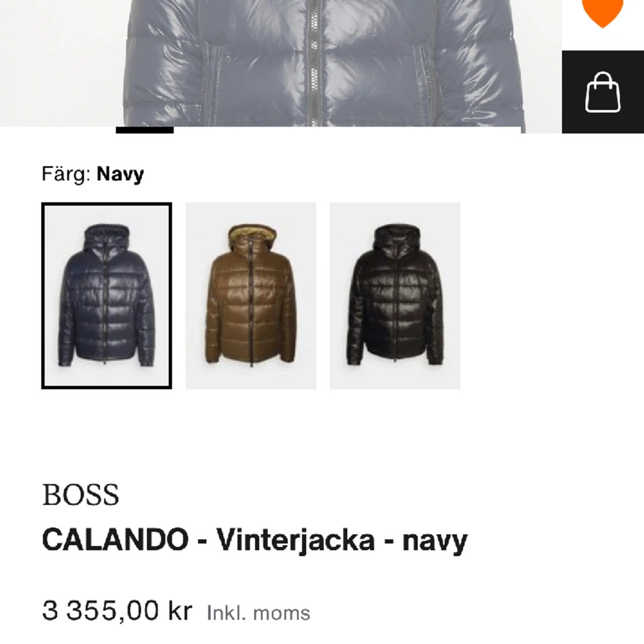Click the bold "Navy" color name text
This screenshot has height=644, width=644.
[x=121, y=173]
